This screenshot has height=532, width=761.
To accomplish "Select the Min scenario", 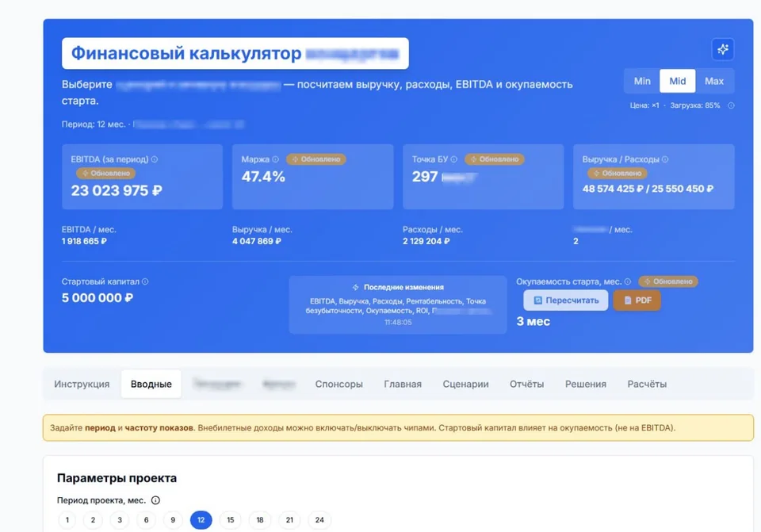I will [x=641, y=81].
